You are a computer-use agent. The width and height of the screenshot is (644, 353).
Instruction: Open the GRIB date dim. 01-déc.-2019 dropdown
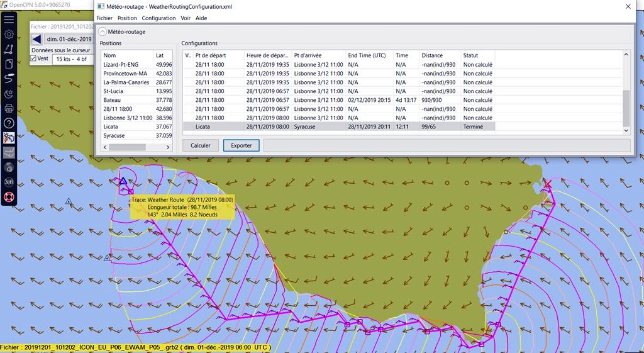tap(69, 40)
